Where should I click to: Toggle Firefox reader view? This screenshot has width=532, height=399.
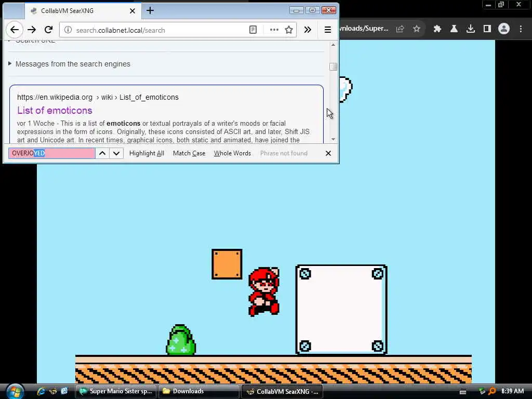pos(253,30)
